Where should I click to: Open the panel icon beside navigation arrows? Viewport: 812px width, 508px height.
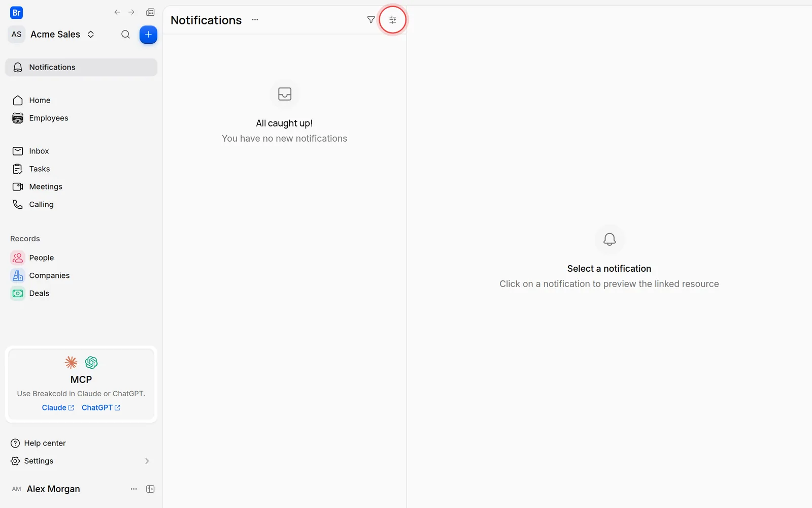point(150,12)
